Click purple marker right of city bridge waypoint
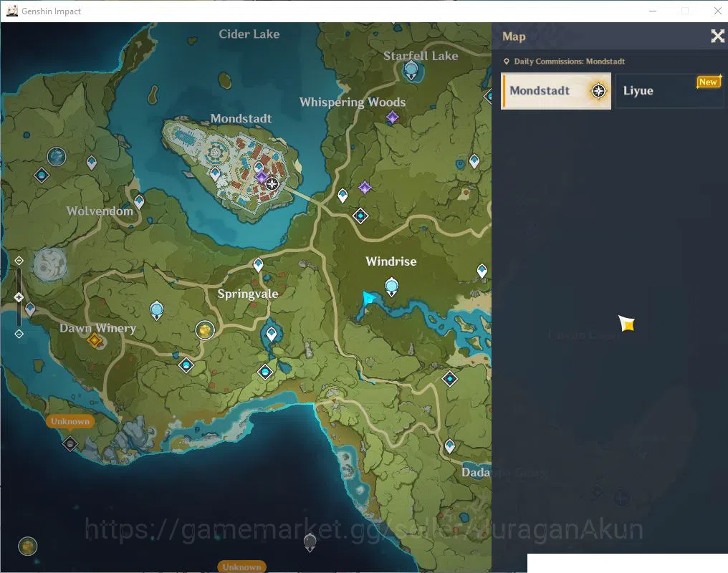This screenshot has height=573, width=728. [365, 188]
